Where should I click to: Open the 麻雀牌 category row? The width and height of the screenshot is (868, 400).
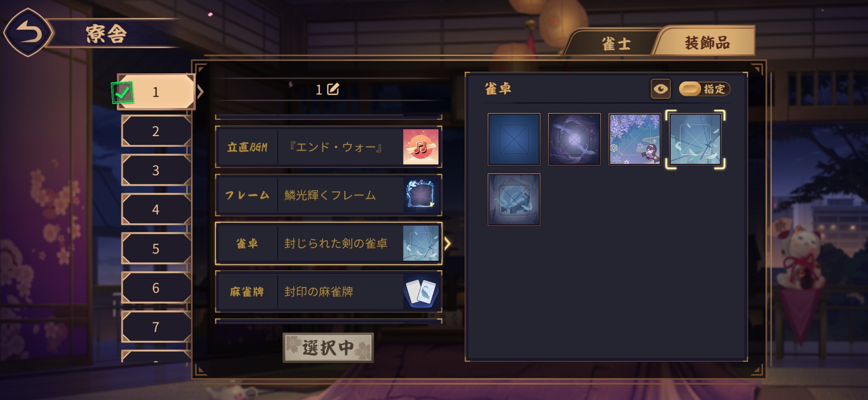click(x=328, y=291)
